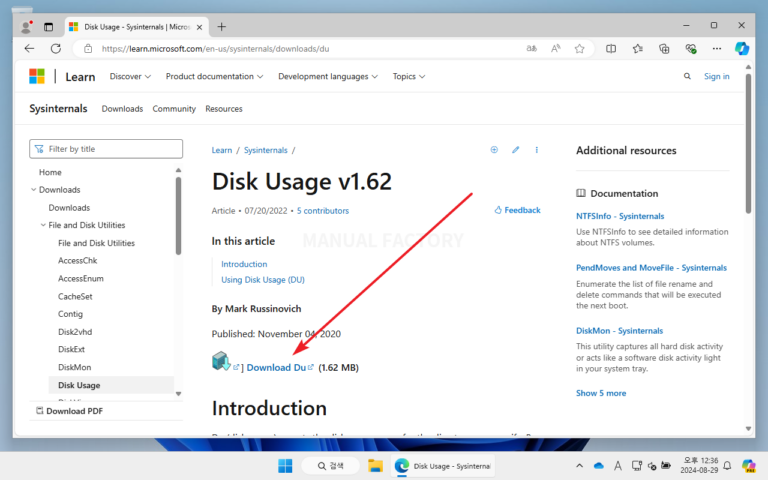The height and width of the screenshot is (480, 768).
Task: Click the Download Du link
Action: coord(276,368)
